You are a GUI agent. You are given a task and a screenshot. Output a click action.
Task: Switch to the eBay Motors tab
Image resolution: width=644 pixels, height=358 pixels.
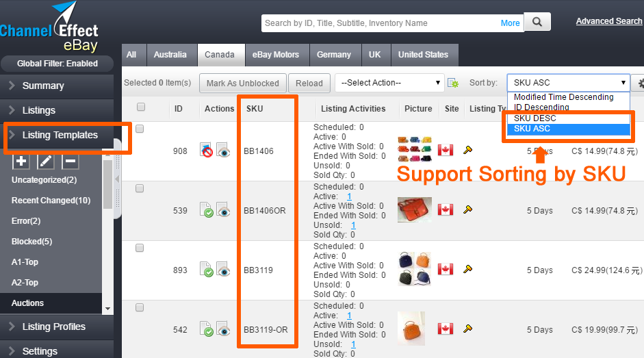click(x=276, y=55)
